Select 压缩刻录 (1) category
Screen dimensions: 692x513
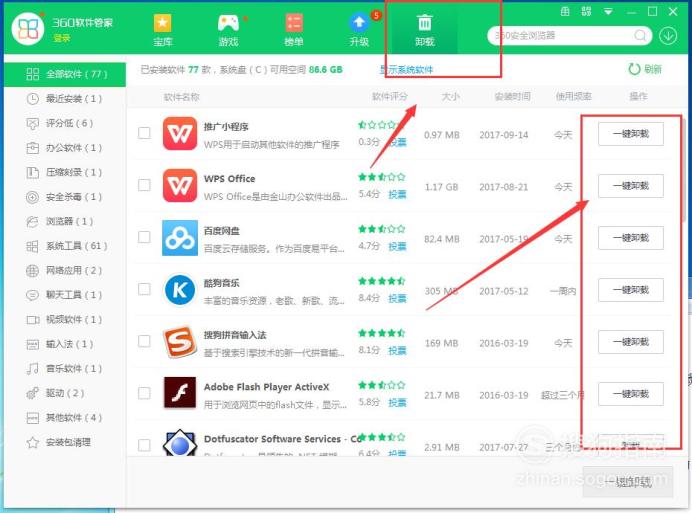(65, 172)
